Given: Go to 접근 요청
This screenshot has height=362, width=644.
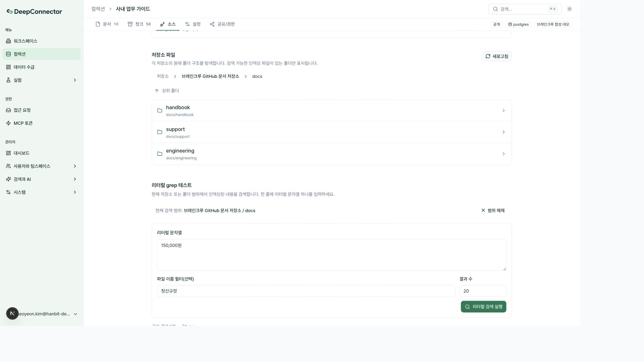Looking at the screenshot, I should [x=41, y=110].
